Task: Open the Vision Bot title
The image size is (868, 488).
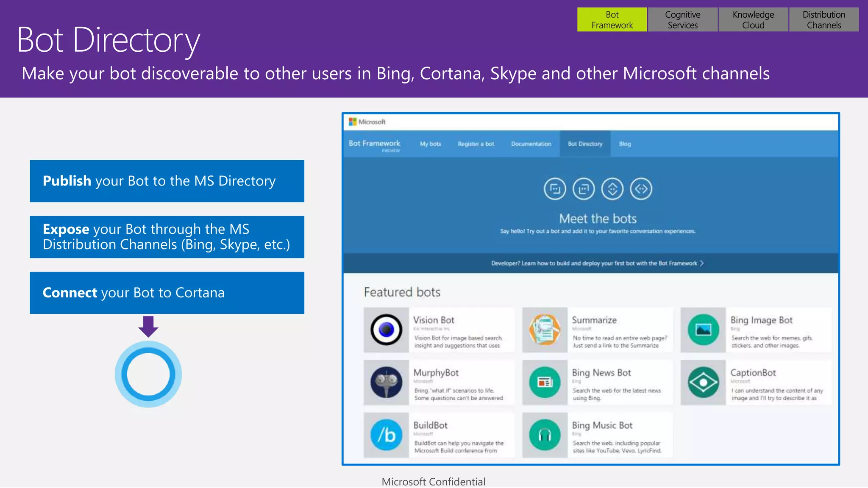Action: [434, 320]
